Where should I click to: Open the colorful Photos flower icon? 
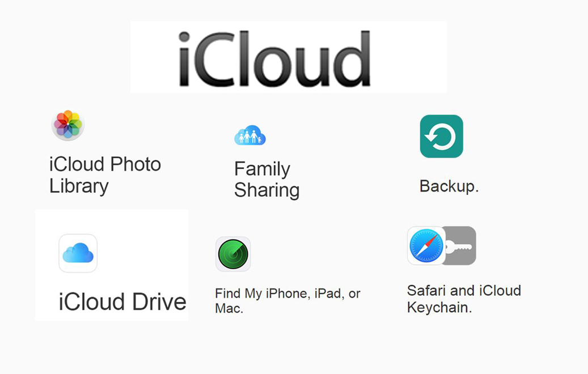click(68, 125)
